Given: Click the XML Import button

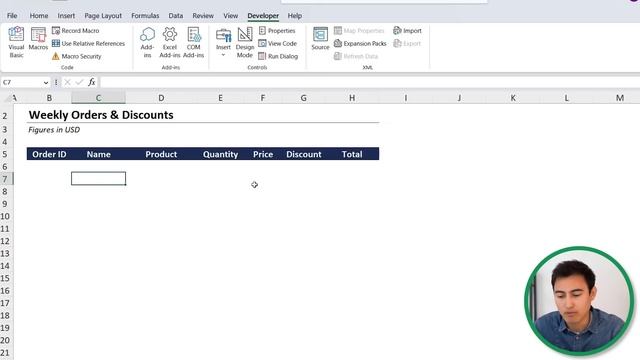Looking at the screenshot, I should (407, 31).
